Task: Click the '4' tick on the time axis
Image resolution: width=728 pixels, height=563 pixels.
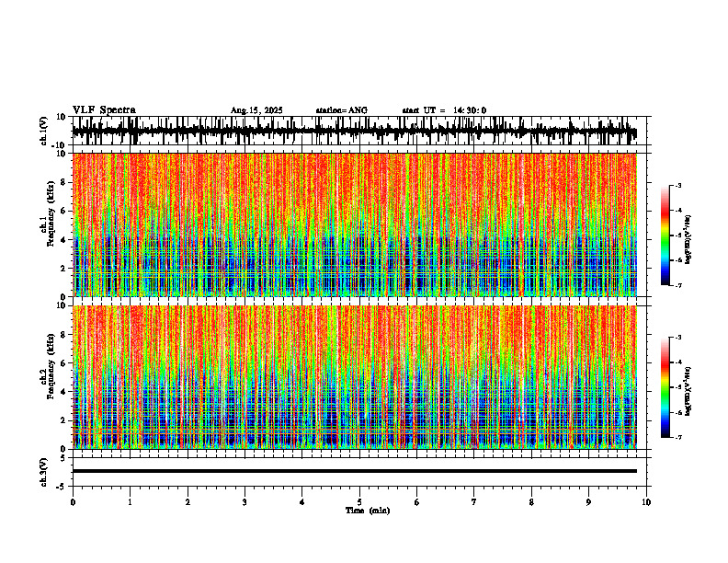Action: tap(302, 502)
